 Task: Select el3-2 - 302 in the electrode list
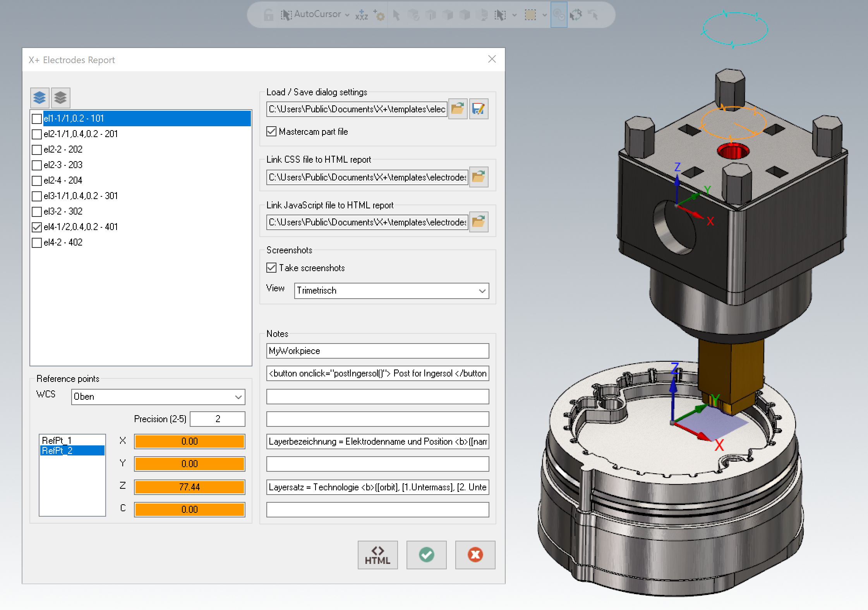[63, 211]
